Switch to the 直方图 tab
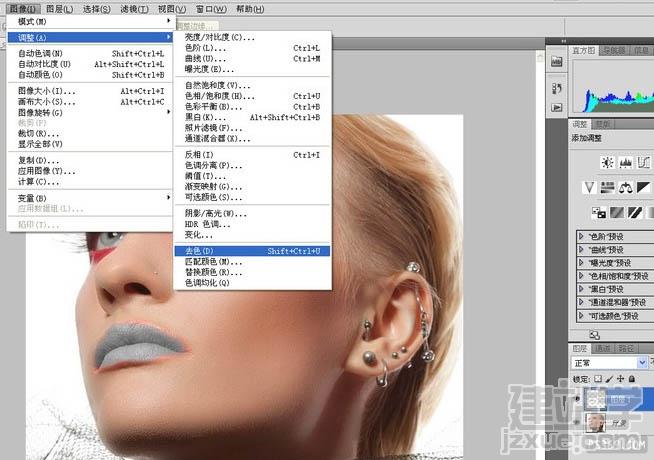The height and width of the screenshot is (460, 654). (584, 50)
